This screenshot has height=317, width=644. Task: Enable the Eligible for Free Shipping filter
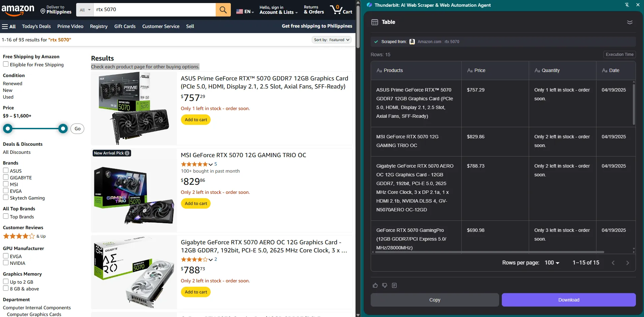[6, 64]
